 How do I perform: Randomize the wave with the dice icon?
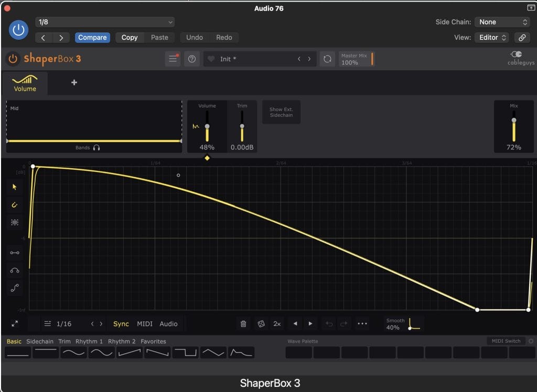(261, 324)
